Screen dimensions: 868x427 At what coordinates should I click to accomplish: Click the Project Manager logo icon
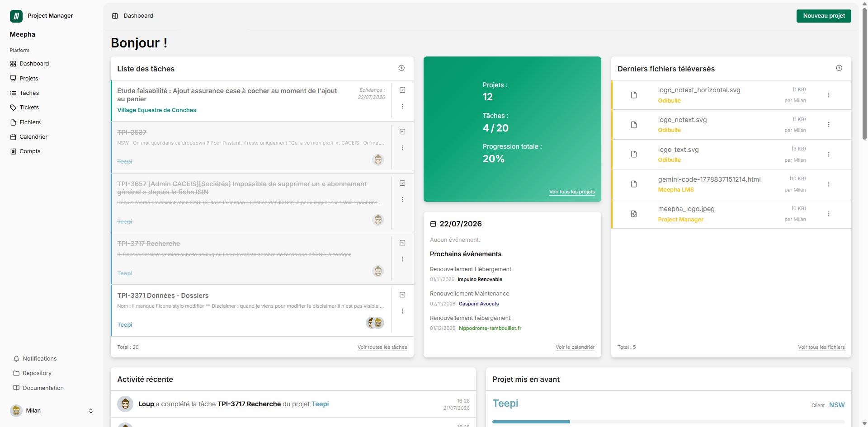16,16
